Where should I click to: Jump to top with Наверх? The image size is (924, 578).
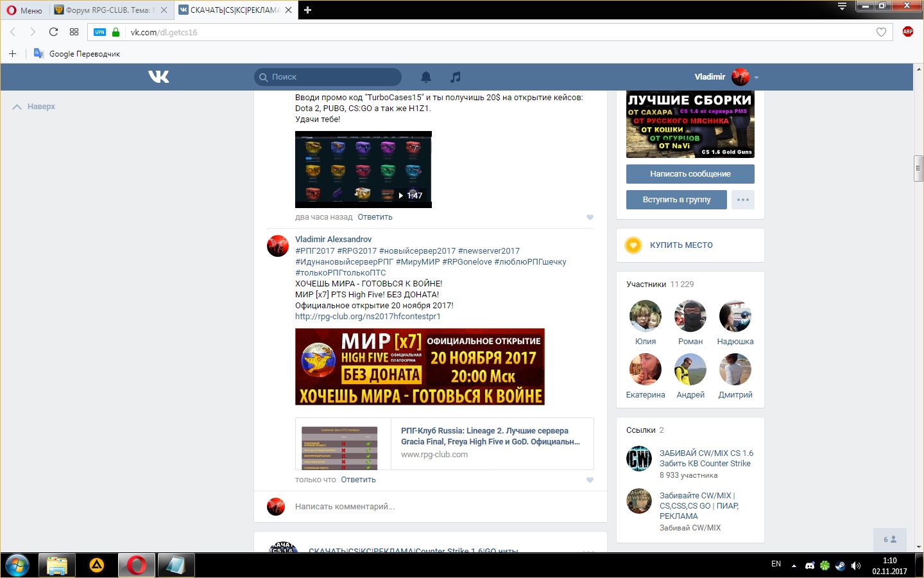click(34, 107)
